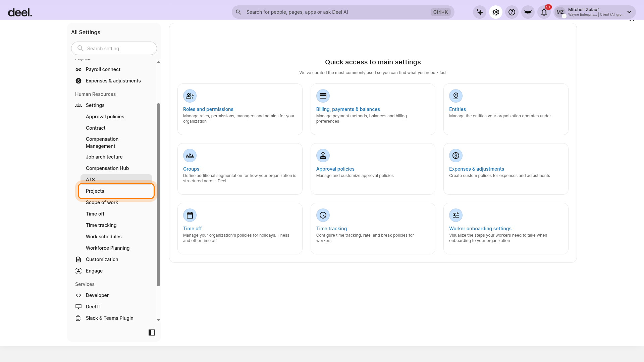Select Workforce Planning in sidebar
Image resolution: width=644 pixels, height=362 pixels.
coord(108,248)
